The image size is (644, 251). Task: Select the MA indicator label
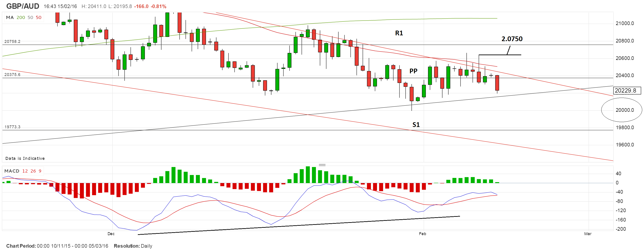click(x=9, y=17)
